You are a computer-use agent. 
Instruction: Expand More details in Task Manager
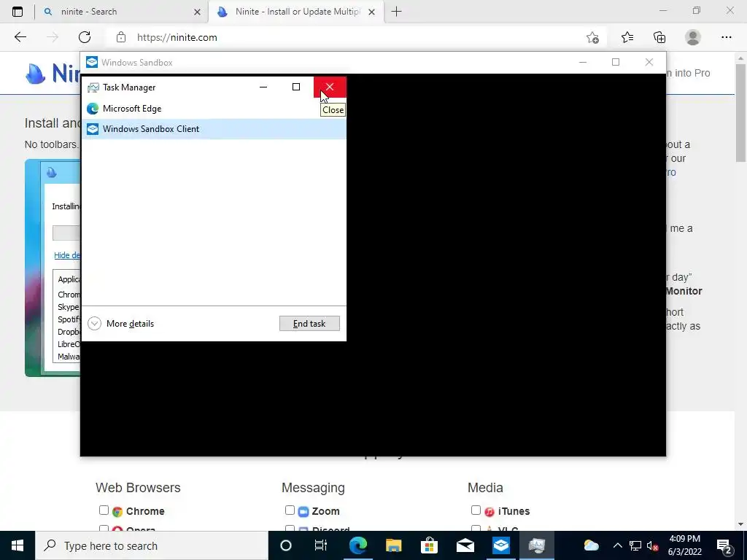coord(121,324)
